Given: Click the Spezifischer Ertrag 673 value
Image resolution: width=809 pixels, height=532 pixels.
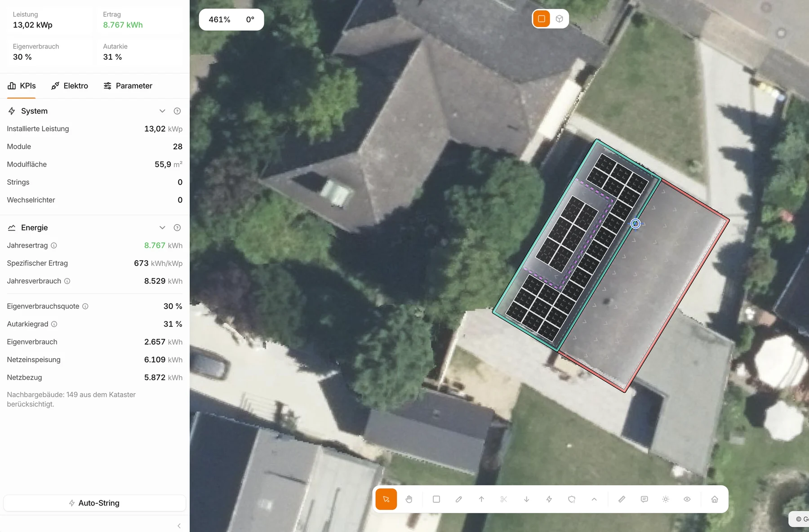Looking at the screenshot, I should (x=158, y=263).
